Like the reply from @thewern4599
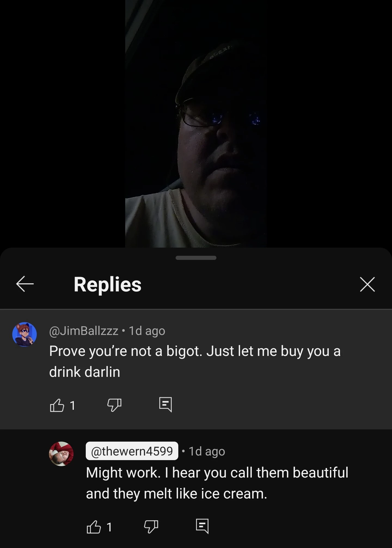 click(94, 527)
